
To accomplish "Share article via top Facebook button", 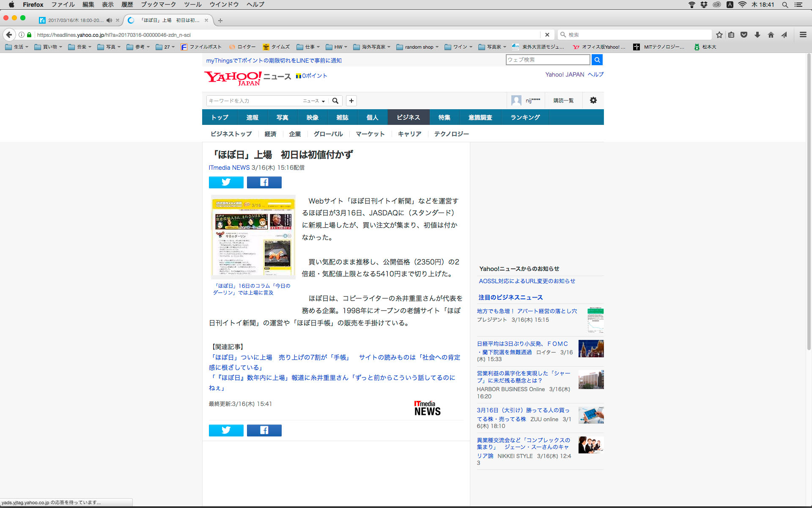I will (264, 182).
